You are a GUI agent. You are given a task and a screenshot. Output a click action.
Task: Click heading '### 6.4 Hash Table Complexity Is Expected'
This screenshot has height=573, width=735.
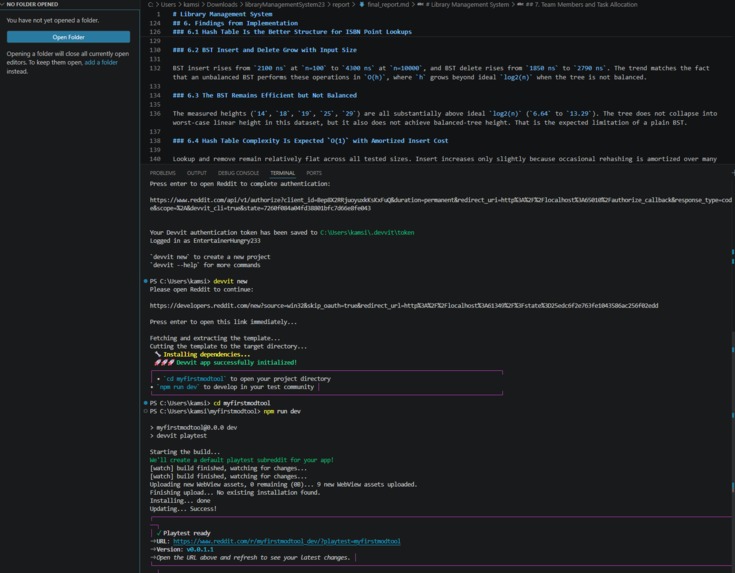click(310, 141)
